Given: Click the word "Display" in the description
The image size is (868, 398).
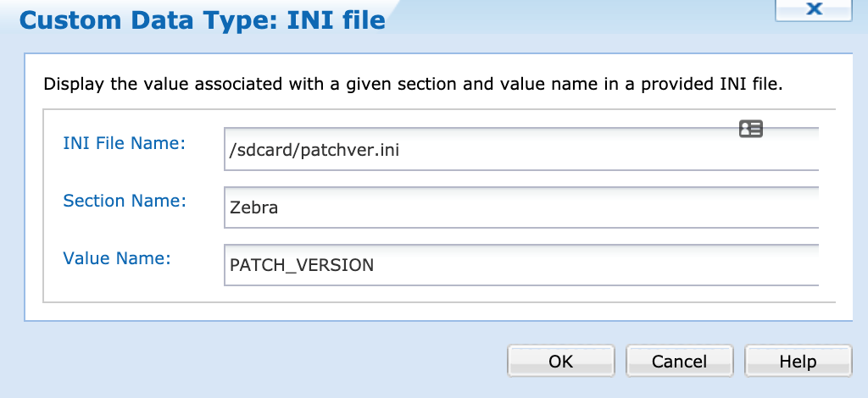Looking at the screenshot, I should coord(74,85).
